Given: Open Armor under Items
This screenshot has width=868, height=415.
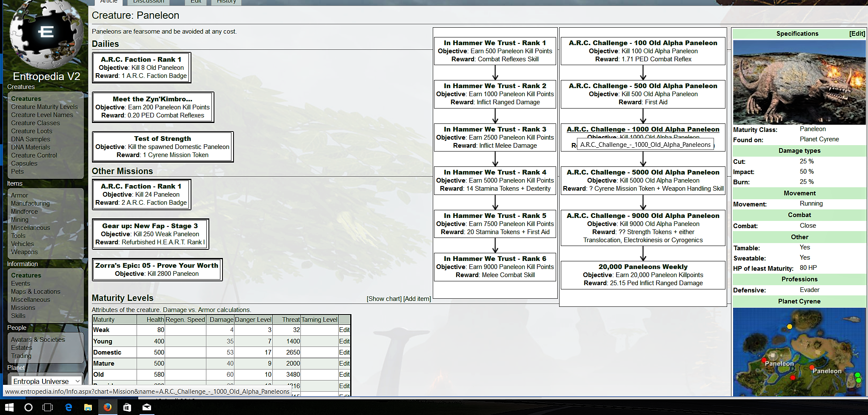Looking at the screenshot, I should [20, 195].
